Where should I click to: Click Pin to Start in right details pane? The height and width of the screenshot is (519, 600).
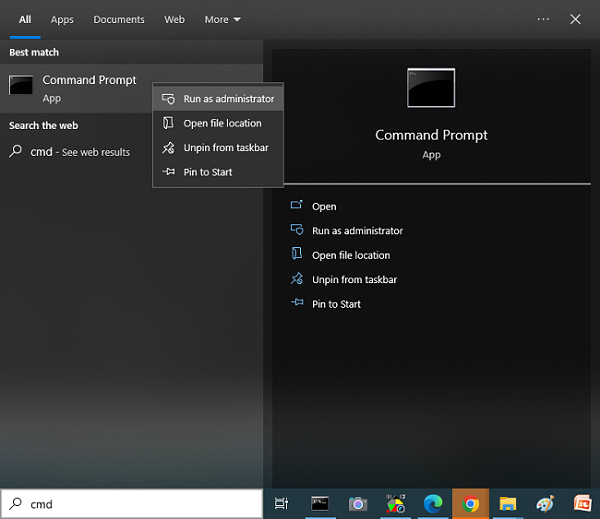tap(336, 304)
